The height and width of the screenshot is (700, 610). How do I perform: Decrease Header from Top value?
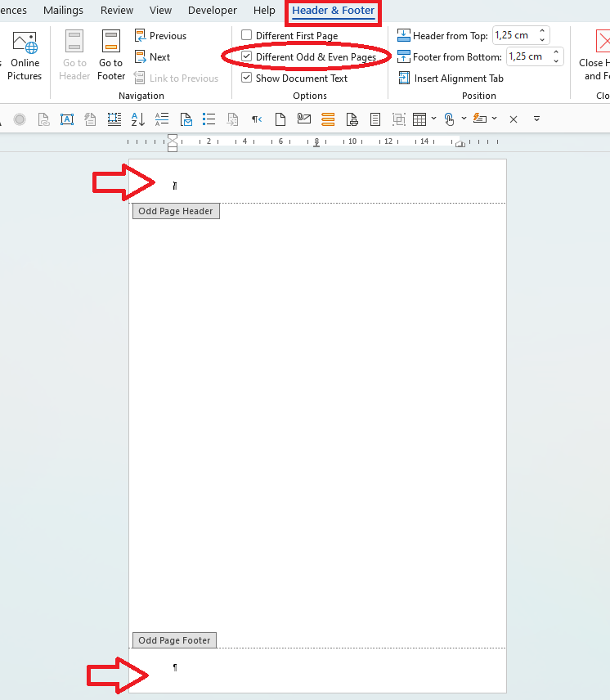click(x=542, y=40)
